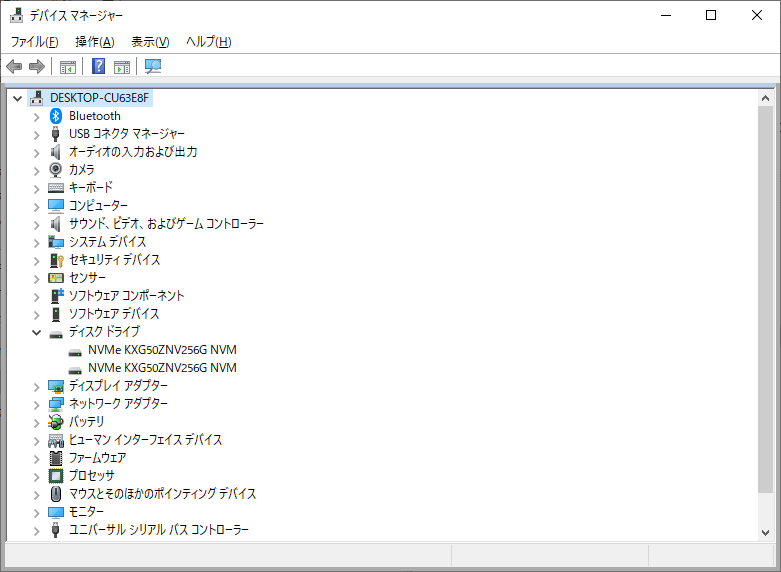This screenshot has width=781, height=572.
Task: Click the Device Manager title bar icon
Action: point(16,15)
